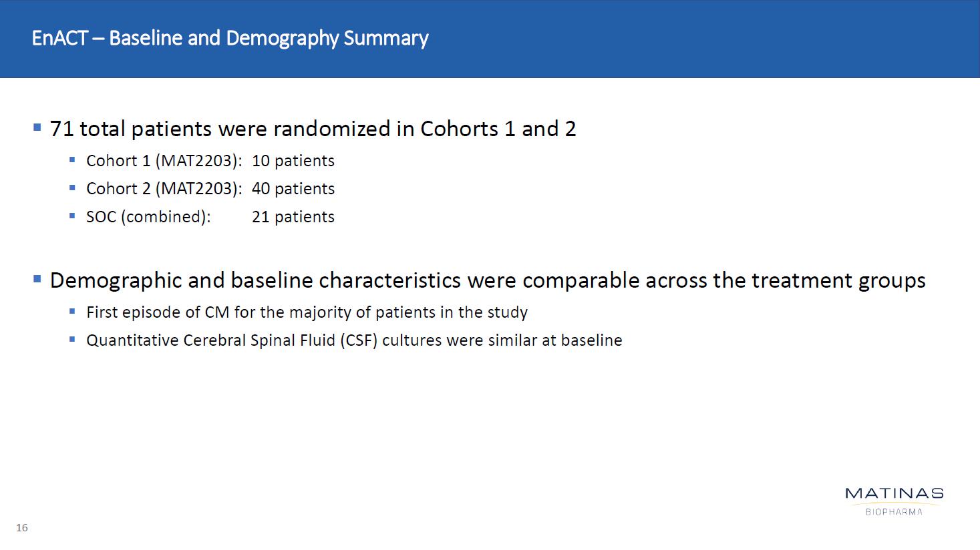Click the "21 patients" value
The width and height of the screenshot is (980, 550).
(293, 217)
